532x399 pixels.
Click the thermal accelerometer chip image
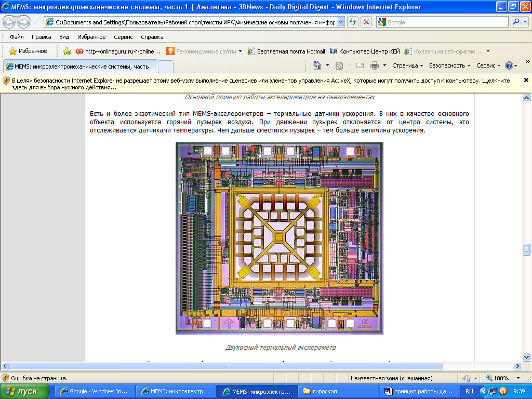pos(279,238)
